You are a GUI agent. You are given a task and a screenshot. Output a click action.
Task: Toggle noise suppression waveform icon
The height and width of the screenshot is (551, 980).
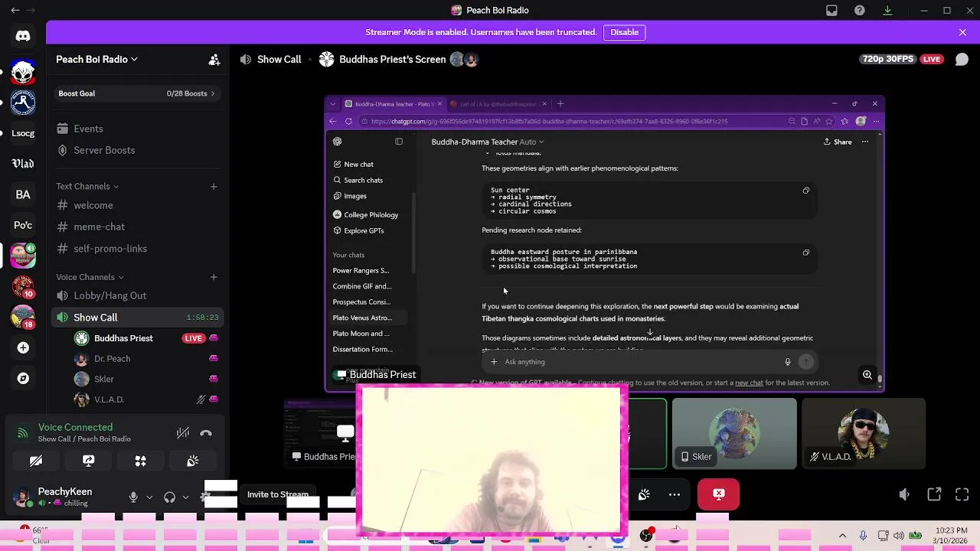click(182, 433)
